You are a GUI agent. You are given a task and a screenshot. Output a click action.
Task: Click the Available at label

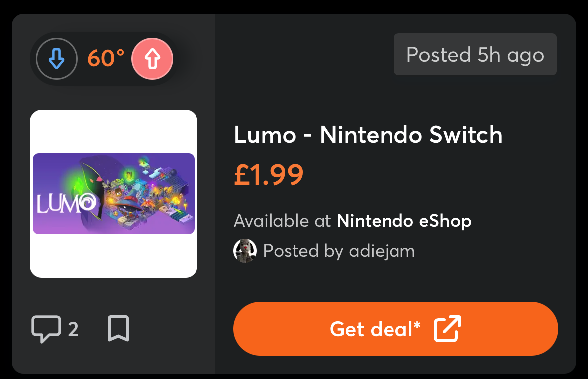pos(282,221)
